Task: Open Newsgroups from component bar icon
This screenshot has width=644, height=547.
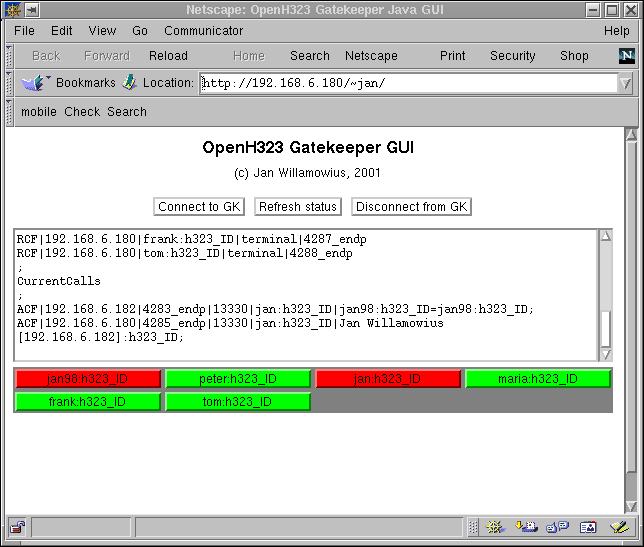Action: pyautogui.click(x=557, y=527)
